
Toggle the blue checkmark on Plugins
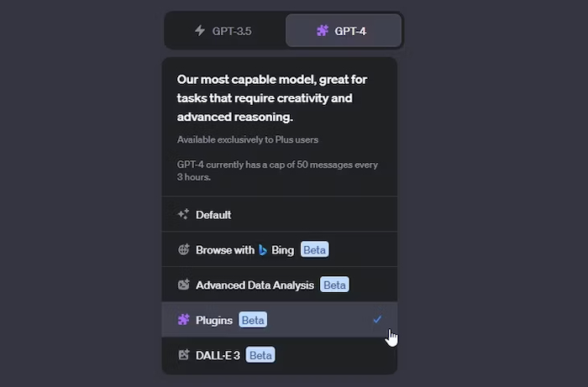(377, 319)
